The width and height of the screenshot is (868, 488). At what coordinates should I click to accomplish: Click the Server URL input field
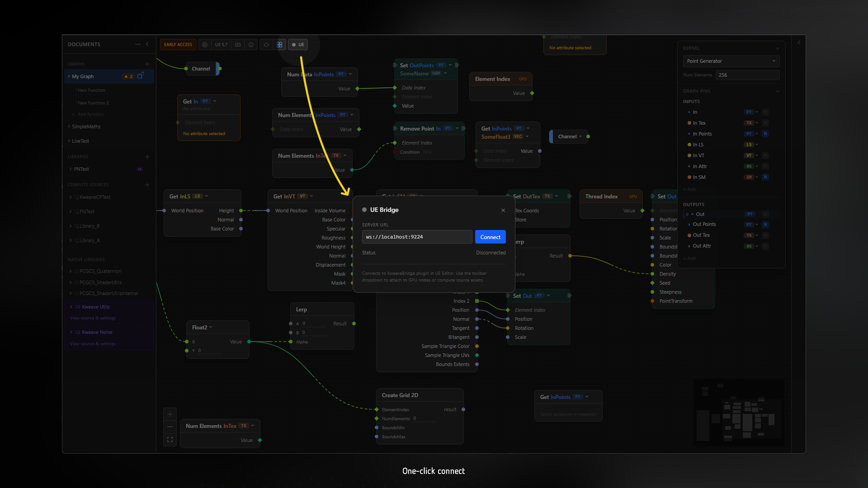416,237
